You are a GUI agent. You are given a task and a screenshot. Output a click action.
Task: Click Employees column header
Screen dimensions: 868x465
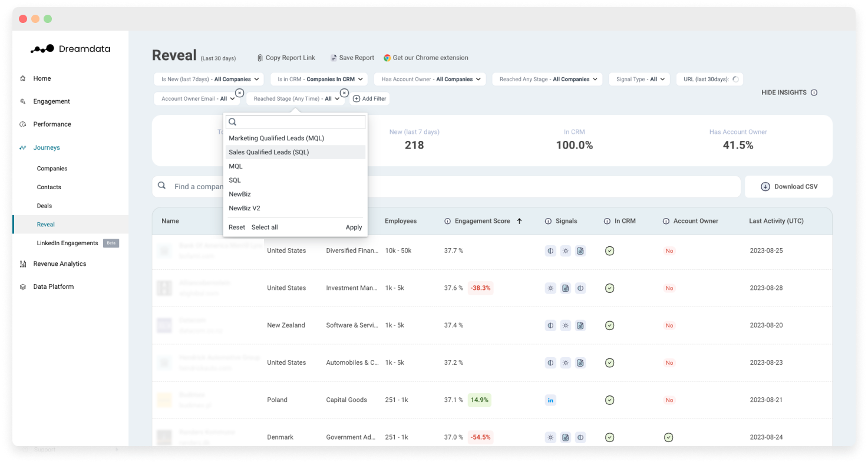point(401,222)
